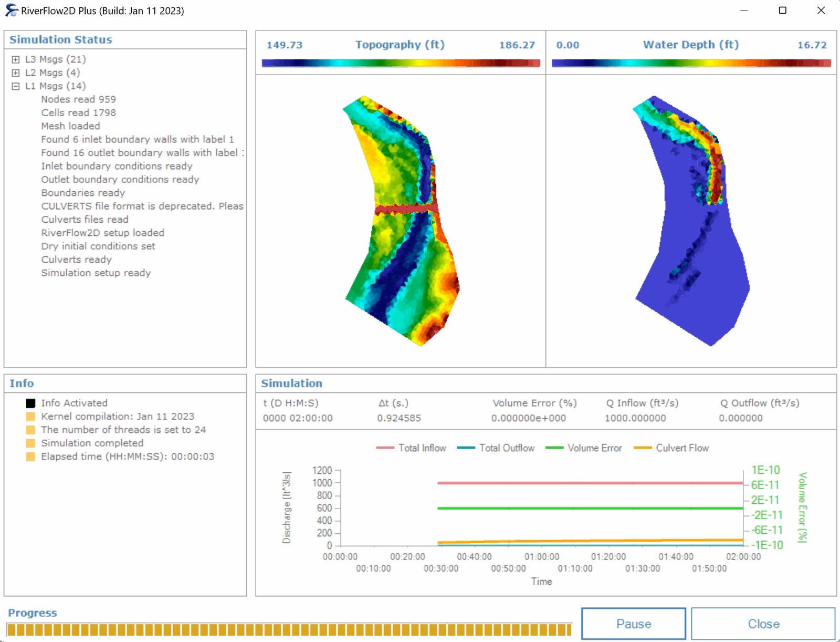Image resolution: width=840 pixels, height=642 pixels.
Task: Select the 'Nodes read 959' message
Action: tap(78, 99)
